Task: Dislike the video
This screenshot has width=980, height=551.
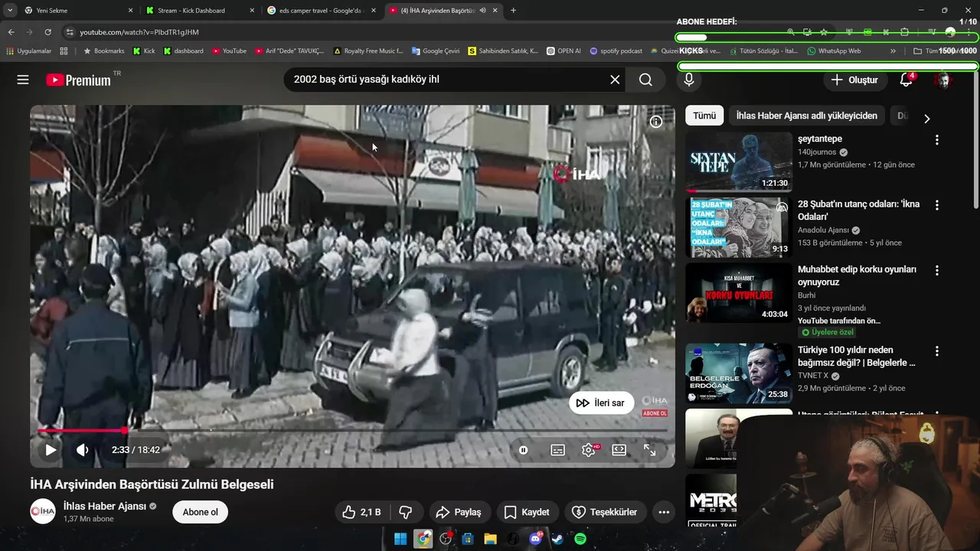Action: click(407, 512)
